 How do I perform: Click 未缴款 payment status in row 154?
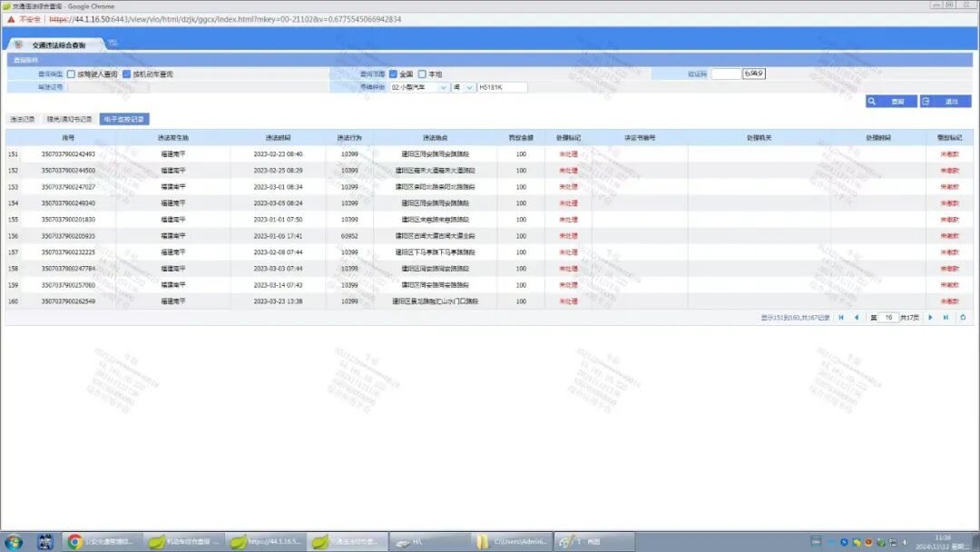tap(949, 203)
